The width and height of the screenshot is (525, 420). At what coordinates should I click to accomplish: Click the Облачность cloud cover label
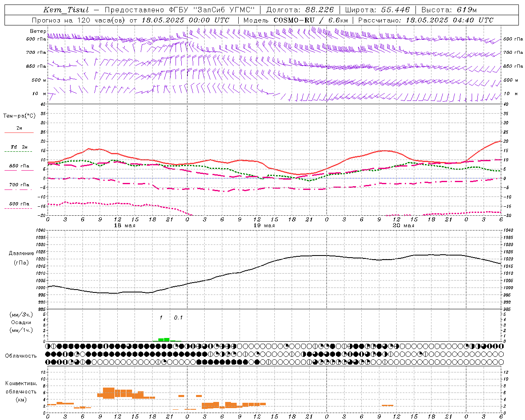pos(21,356)
